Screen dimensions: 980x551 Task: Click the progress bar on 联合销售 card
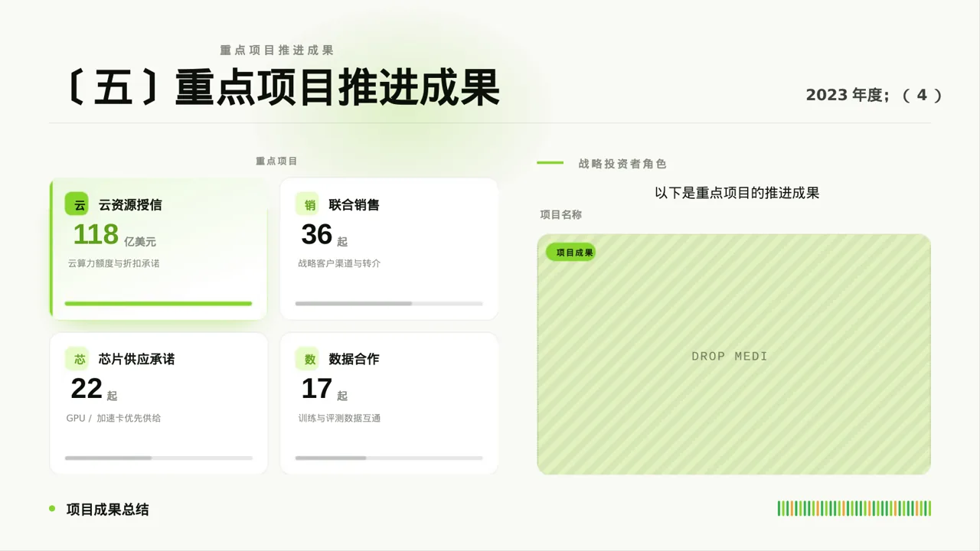(x=389, y=304)
